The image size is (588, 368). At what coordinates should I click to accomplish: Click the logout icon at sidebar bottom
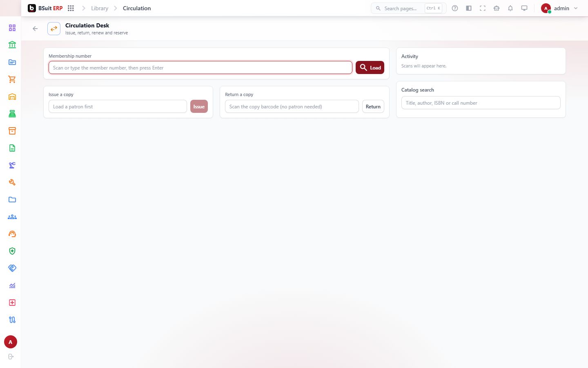coord(11,357)
